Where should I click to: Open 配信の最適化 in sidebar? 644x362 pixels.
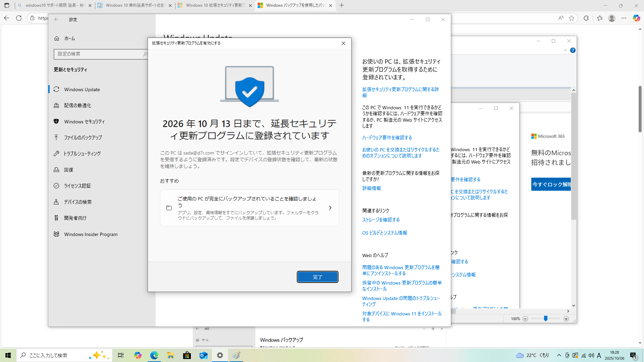(x=77, y=106)
